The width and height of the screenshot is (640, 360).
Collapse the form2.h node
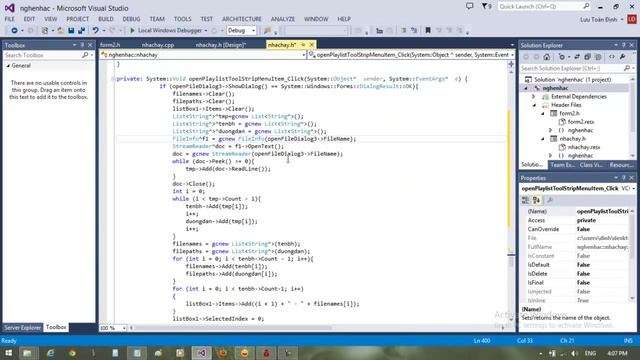pos(542,113)
